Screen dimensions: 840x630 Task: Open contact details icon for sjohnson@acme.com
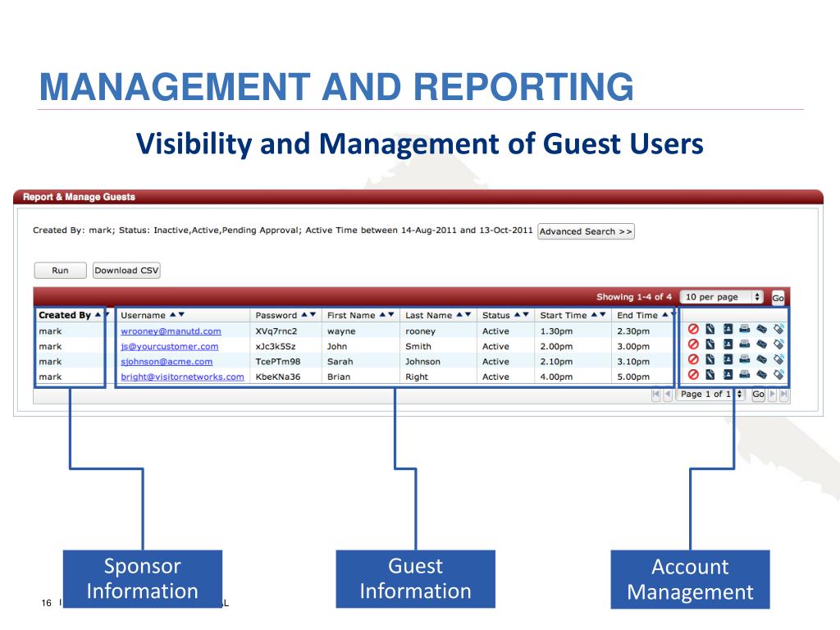[x=728, y=359]
